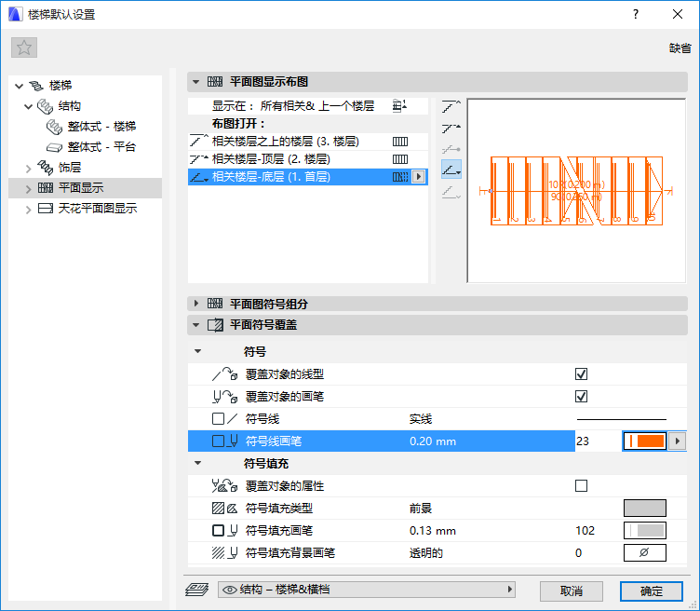The height and width of the screenshot is (611, 700).
Task: Expand the 平面显示 tree node
Action: (28, 189)
